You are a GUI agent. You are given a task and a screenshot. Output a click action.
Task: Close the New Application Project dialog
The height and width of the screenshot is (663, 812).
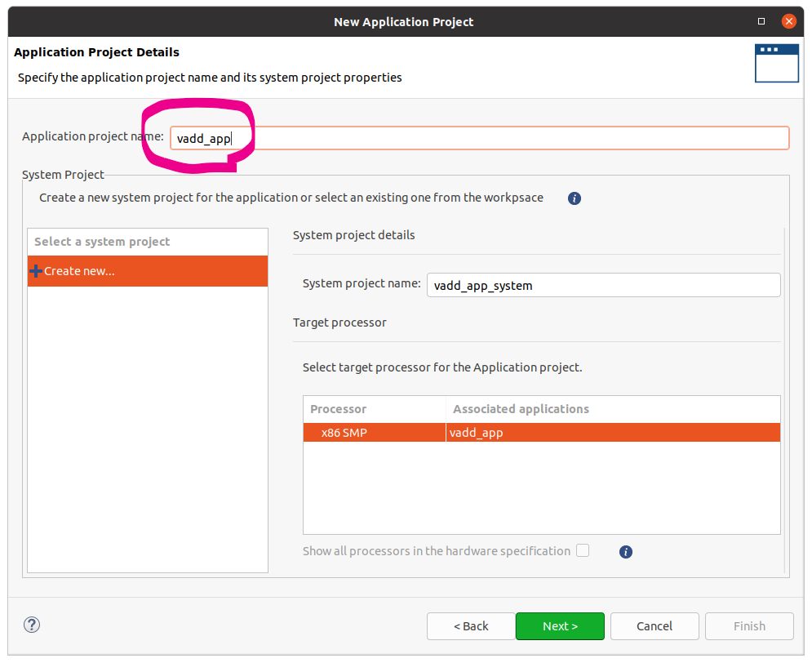788,22
